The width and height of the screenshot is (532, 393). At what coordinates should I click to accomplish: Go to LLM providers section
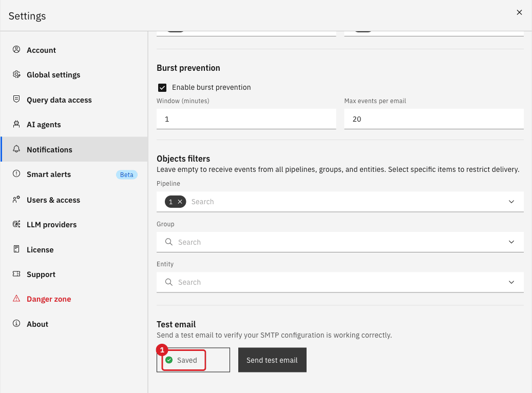click(x=74, y=225)
